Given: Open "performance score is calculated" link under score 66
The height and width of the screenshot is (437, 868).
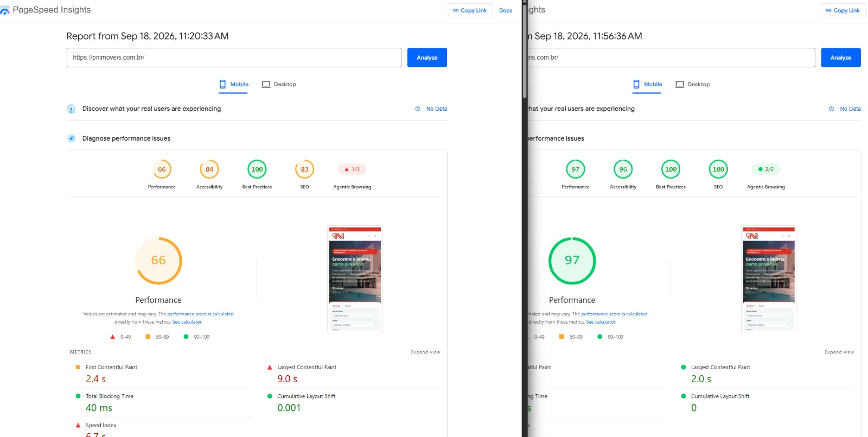Looking at the screenshot, I should point(201,314).
